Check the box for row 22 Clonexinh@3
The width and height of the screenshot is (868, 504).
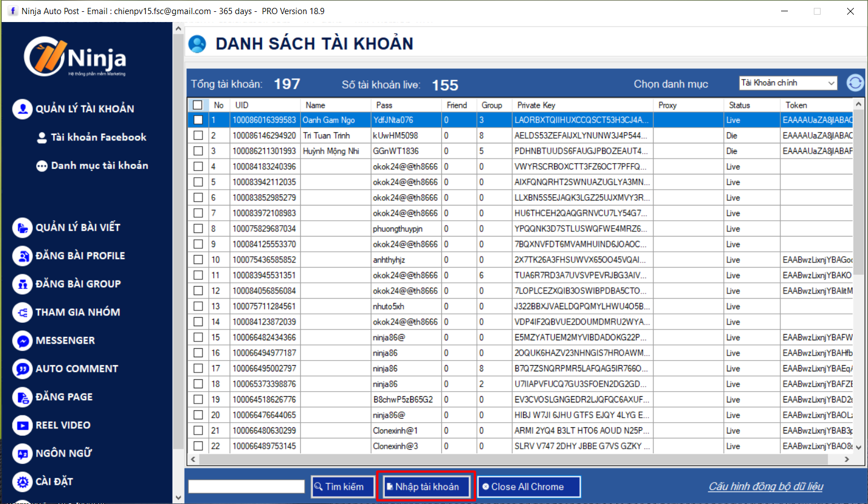[x=198, y=446]
